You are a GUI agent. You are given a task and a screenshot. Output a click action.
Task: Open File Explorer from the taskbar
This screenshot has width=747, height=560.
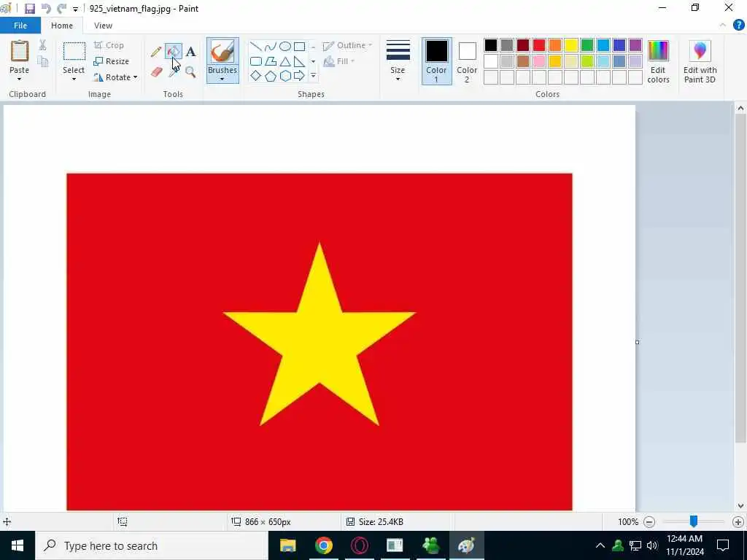[287, 545]
